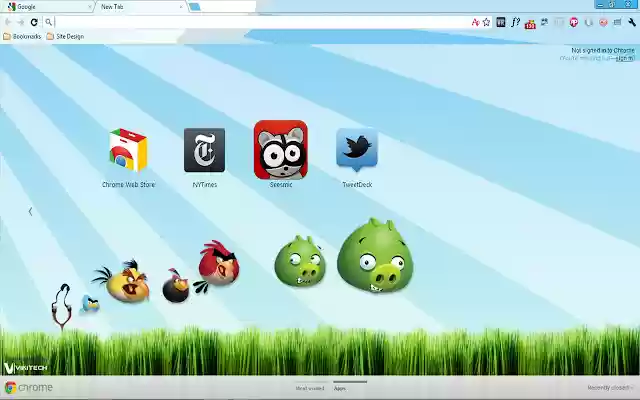Open the 'f?' font extension
Viewport: 640px width, 400px height.
tap(516, 22)
